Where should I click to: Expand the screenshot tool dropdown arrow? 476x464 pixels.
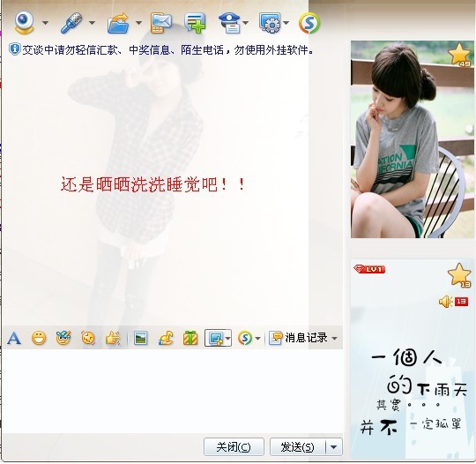pyautogui.click(x=227, y=338)
